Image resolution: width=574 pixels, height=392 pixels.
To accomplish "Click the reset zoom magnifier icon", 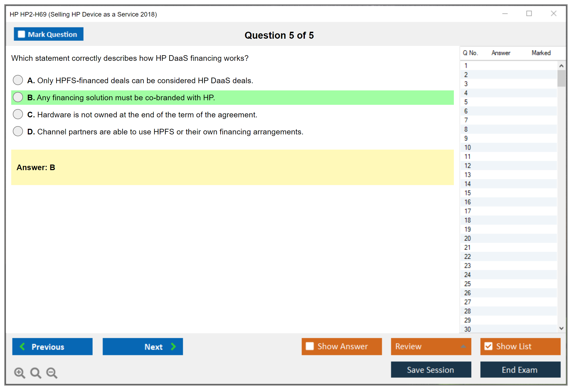I will coord(36,373).
